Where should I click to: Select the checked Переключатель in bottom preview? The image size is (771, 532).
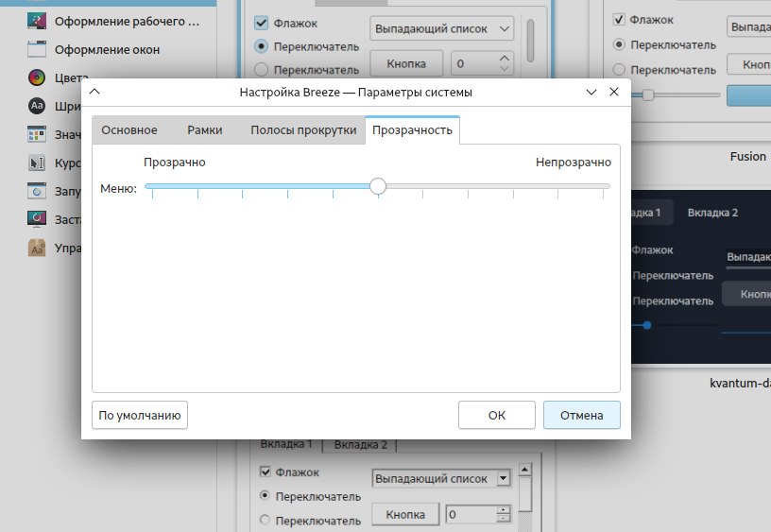coord(265,495)
